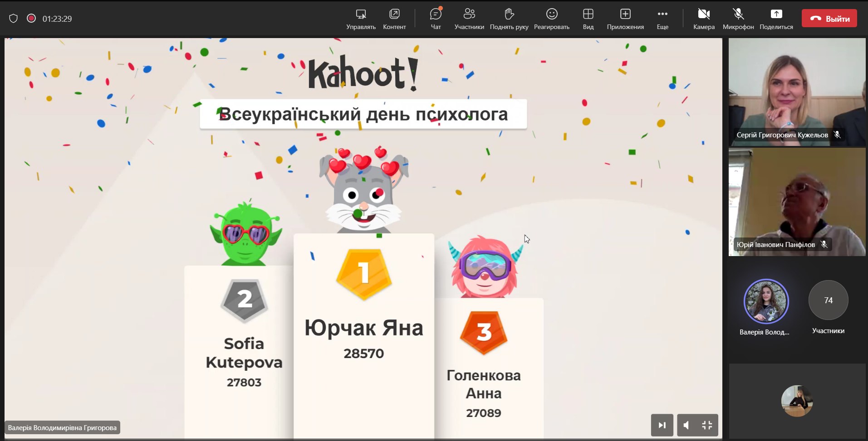868x441 pixels.
Task: Select Сергій Григорович Кужельов video tile
Action: click(797, 92)
